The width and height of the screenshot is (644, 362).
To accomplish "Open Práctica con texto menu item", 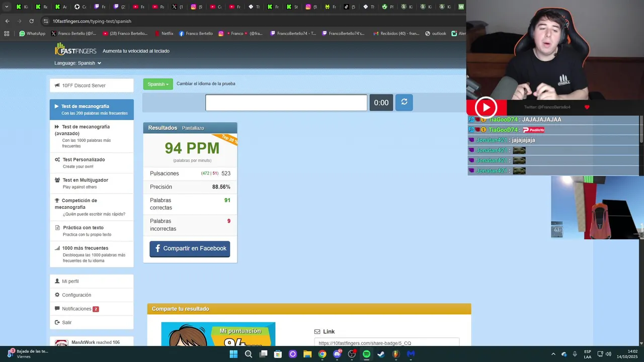I will [x=92, y=231].
